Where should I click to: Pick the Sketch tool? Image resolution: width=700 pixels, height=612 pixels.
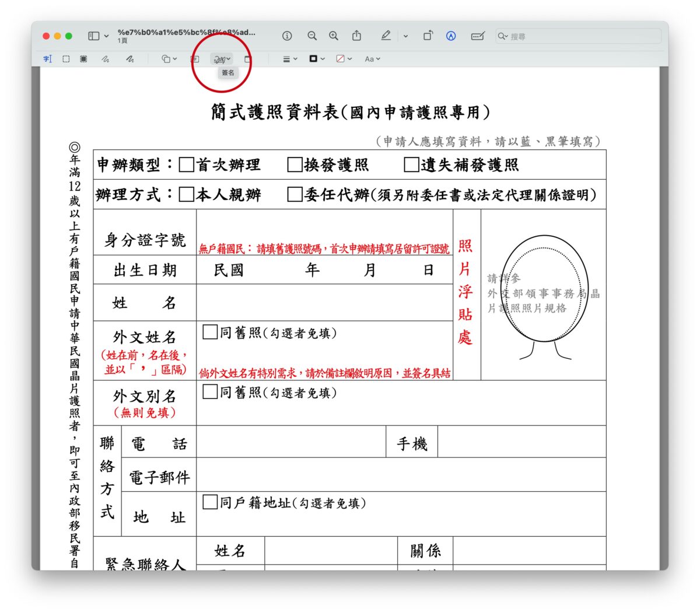click(x=105, y=59)
